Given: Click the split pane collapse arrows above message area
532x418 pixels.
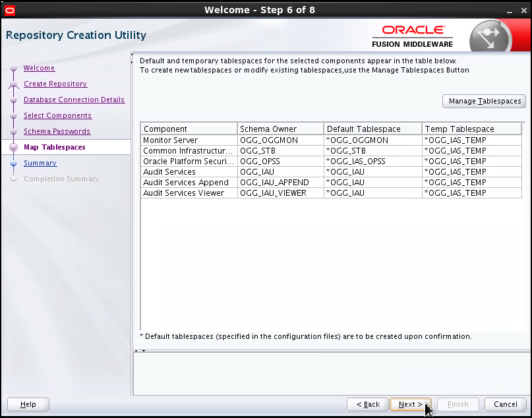Looking at the screenshot, I should pos(140,351).
